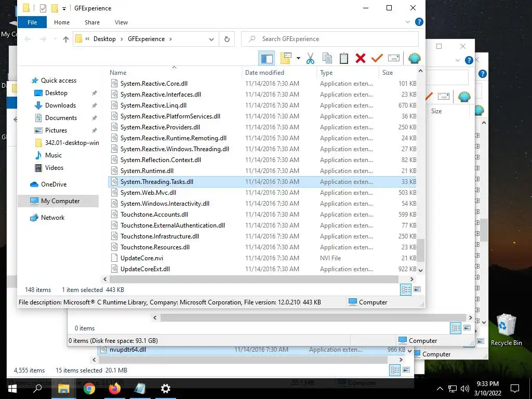Open the Recycle Bin desktop icon
This screenshot has width=532, height=399.
click(x=506, y=329)
